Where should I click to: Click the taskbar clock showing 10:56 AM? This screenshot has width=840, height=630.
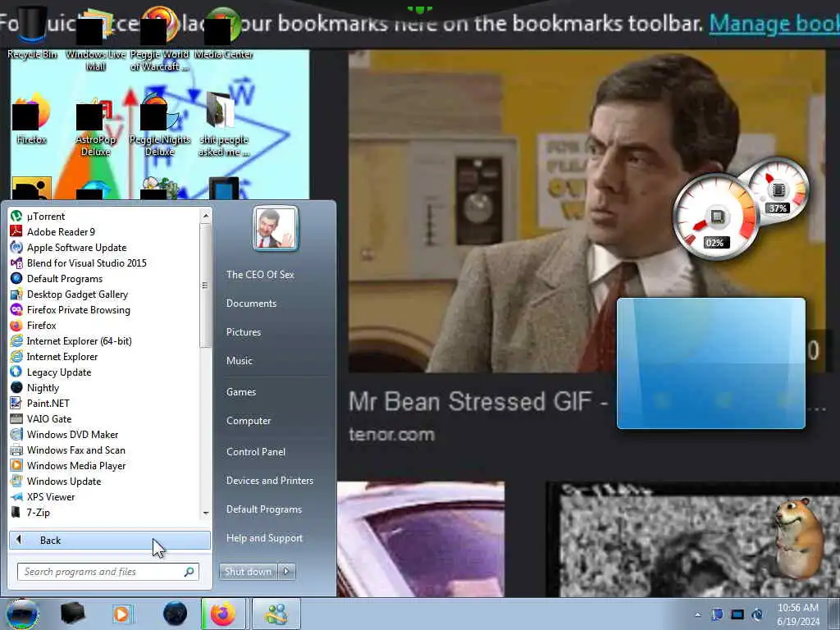tap(797, 614)
